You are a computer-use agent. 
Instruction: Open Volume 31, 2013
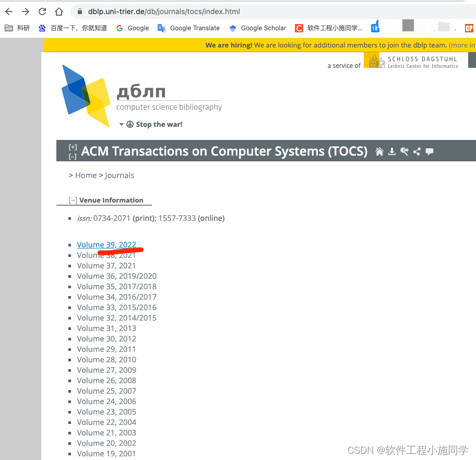point(106,328)
